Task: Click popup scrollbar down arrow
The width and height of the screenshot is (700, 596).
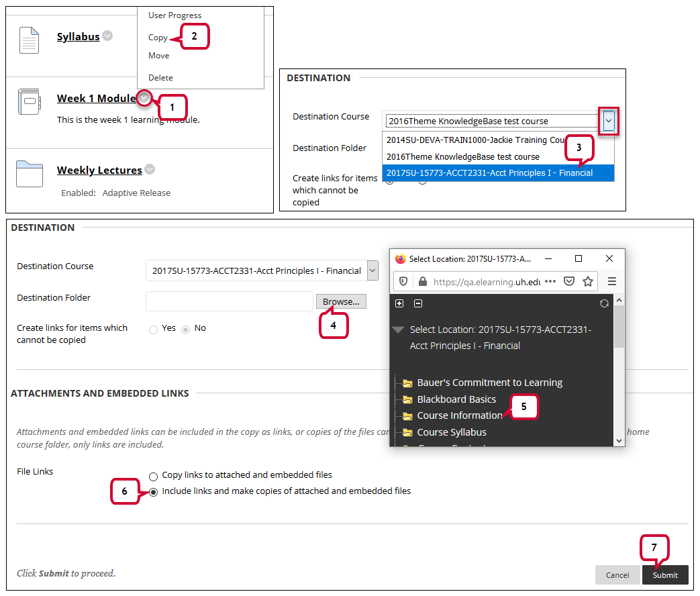Action: (619, 441)
